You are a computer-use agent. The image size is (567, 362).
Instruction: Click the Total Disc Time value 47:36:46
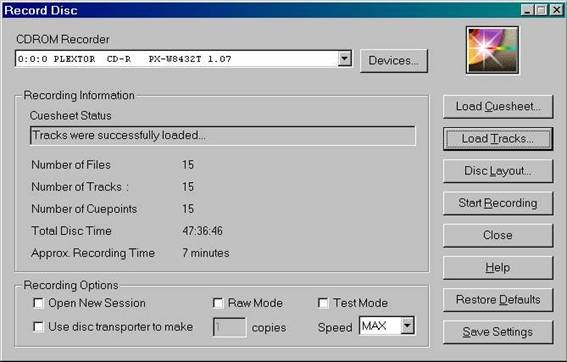tap(202, 231)
